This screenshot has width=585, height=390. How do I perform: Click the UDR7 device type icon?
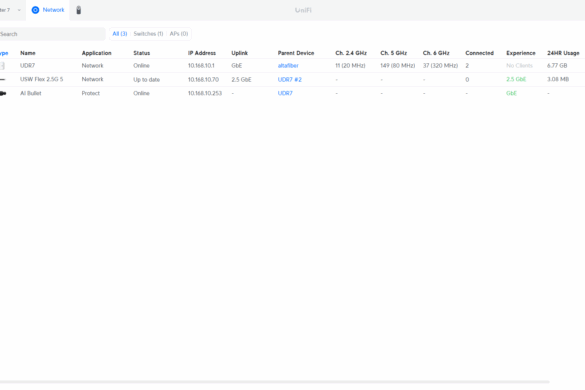2,66
